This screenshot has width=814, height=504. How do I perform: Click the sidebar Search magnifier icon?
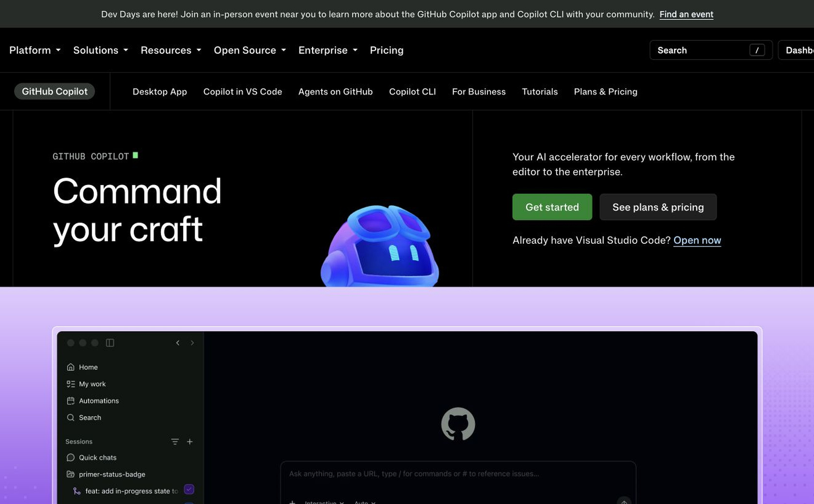(x=71, y=417)
